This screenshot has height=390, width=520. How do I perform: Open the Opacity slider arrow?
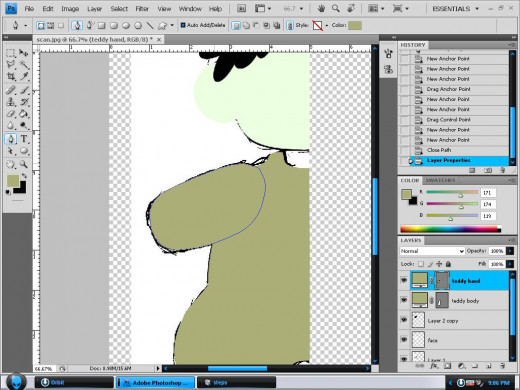[x=510, y=251]
